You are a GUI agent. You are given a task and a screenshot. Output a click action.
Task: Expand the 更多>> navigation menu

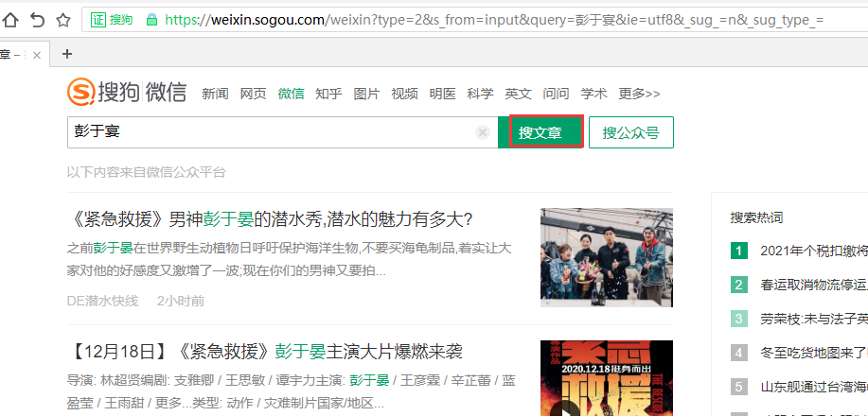click(x=639, y=94)
